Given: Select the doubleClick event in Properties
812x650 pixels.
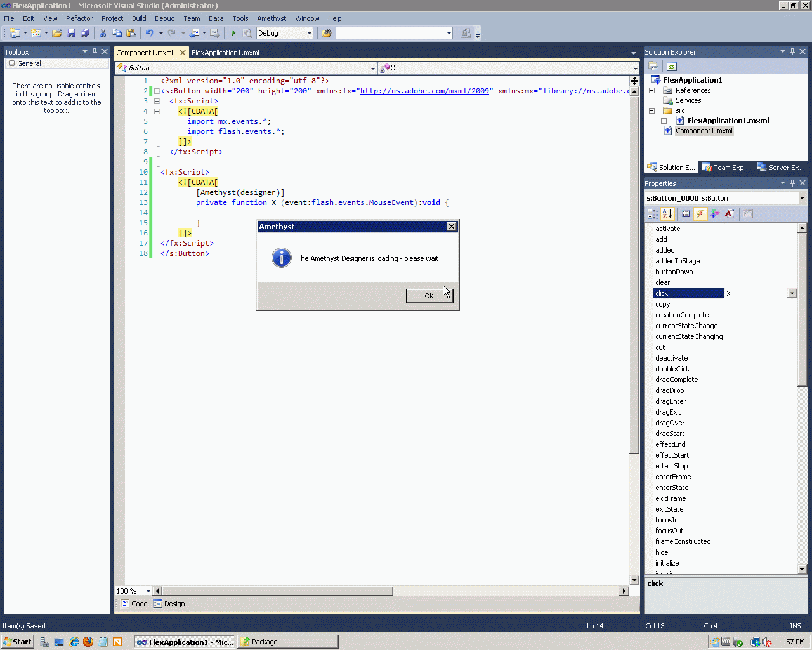Looking at the screenshot, I should (672, 369).
